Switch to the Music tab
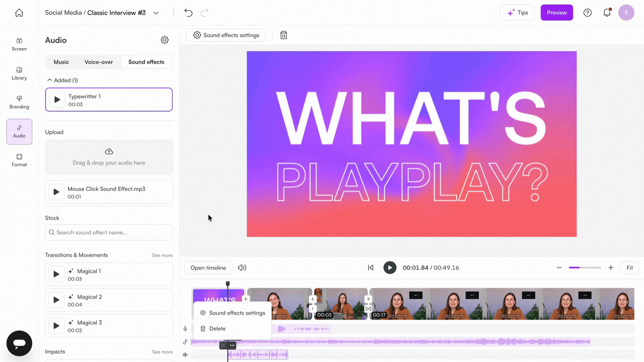This screenshot has width=644, height=362. click(61, 62)
